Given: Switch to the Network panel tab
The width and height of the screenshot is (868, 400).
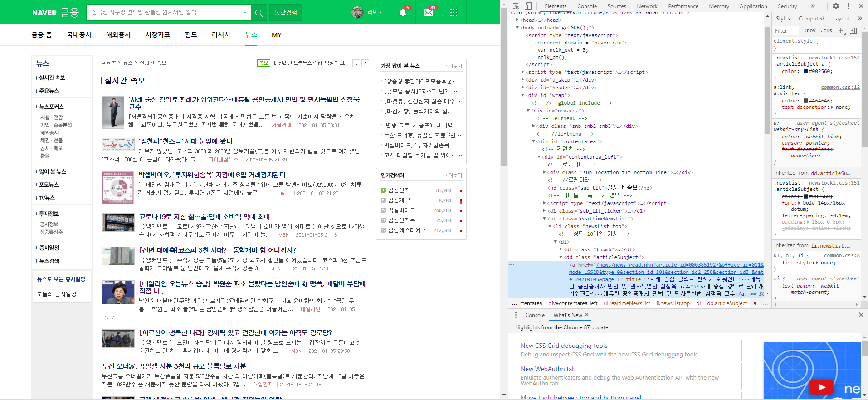Looking at the screenshot, I should 647,6.
